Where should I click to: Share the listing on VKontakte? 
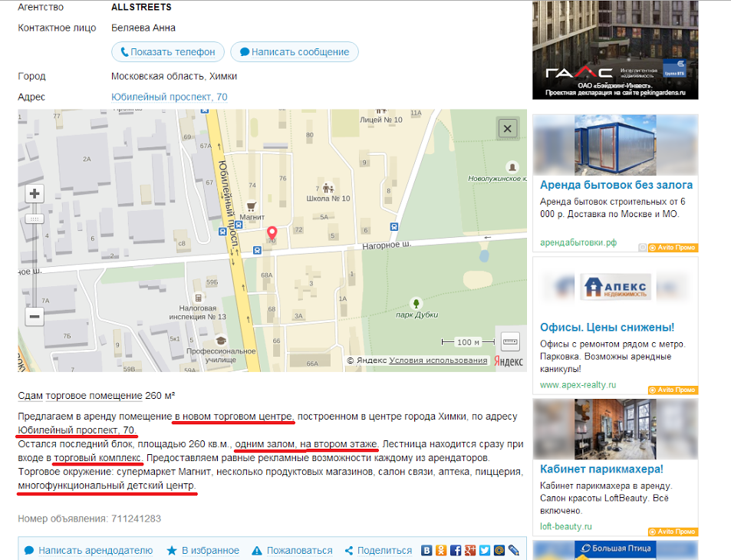426,550
